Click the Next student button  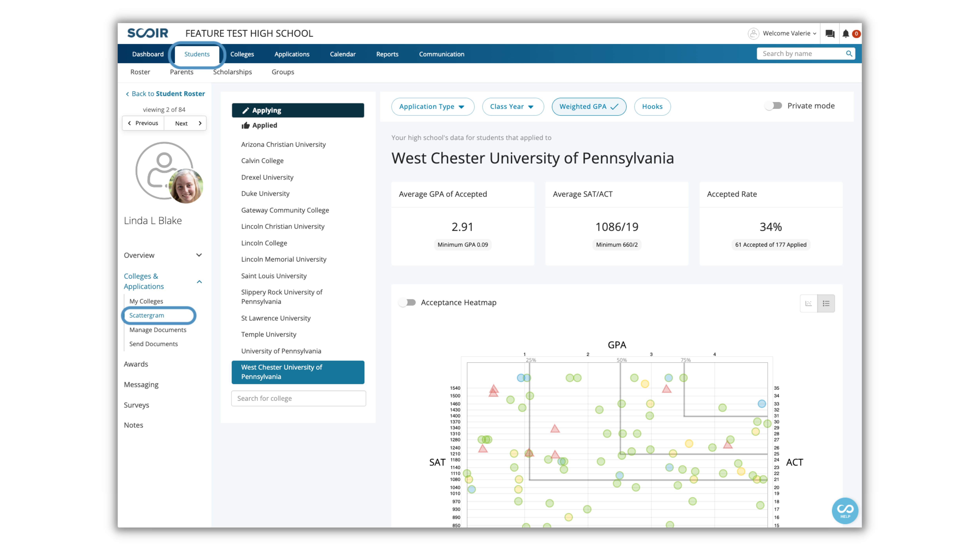coord(185,123)
